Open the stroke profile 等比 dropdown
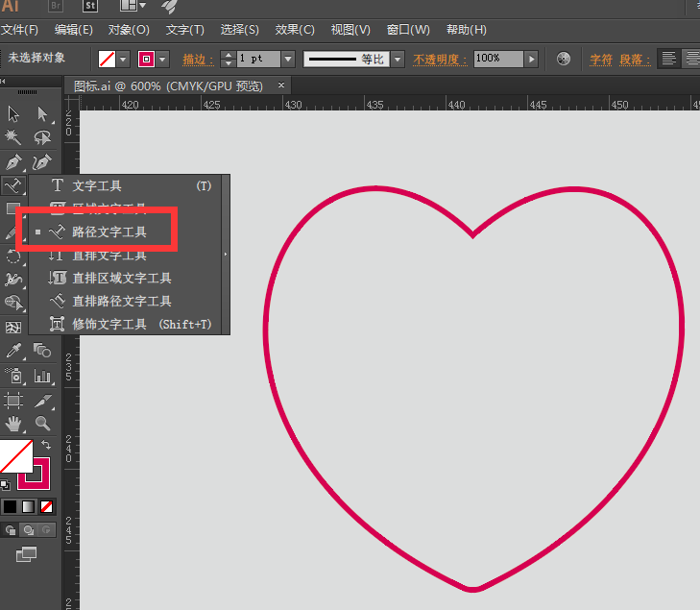 point(398,59)
